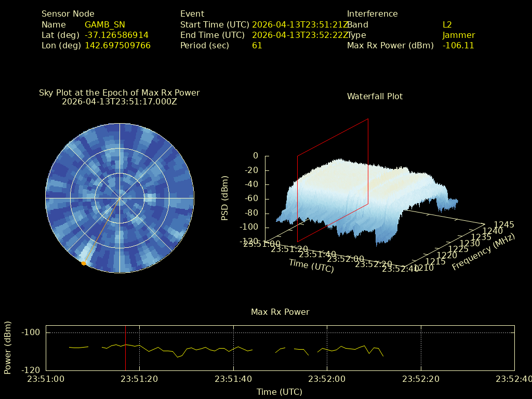Click the orange source marker on the sky plot

(84, 263)
